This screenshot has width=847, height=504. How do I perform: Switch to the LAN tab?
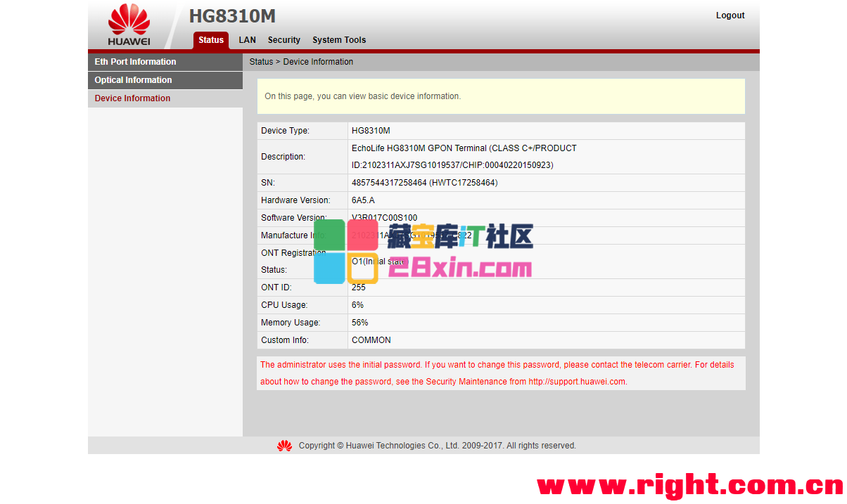[x=247, y=40]
